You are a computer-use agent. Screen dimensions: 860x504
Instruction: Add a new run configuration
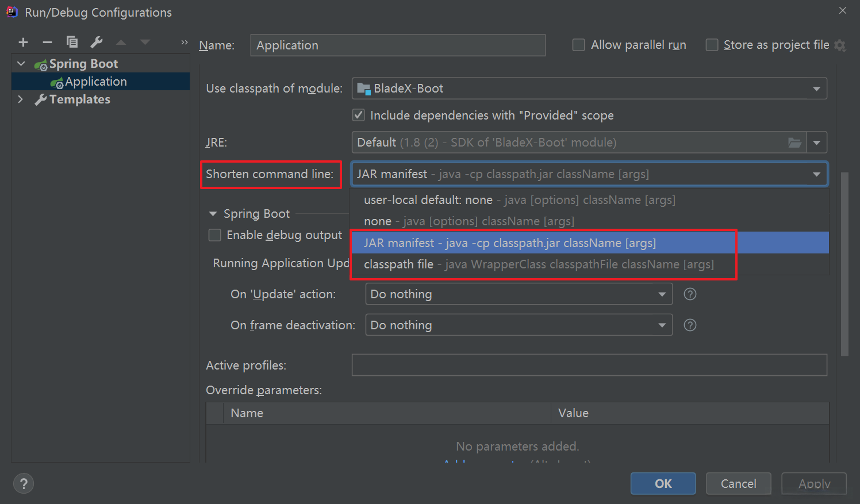(x=23, y=42)
